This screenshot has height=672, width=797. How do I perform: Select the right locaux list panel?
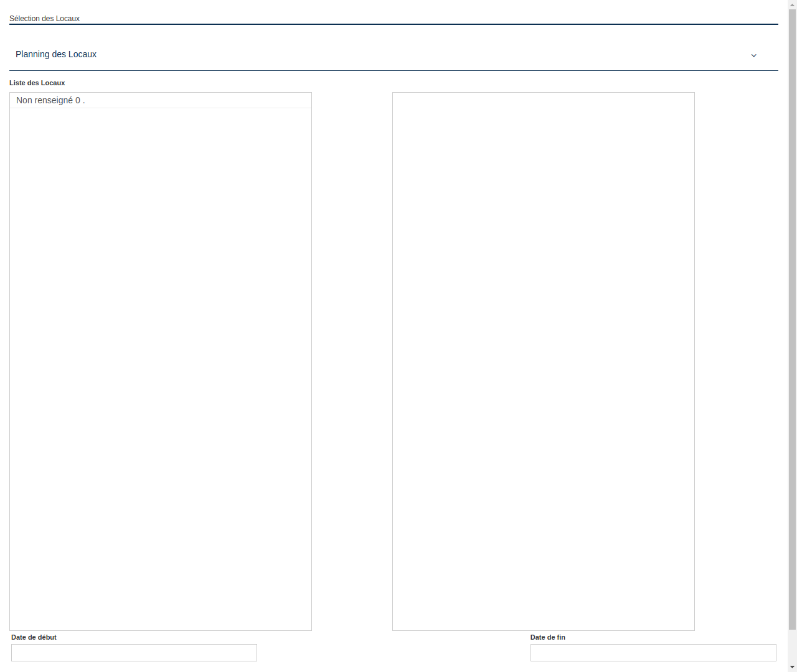point(543,361)
